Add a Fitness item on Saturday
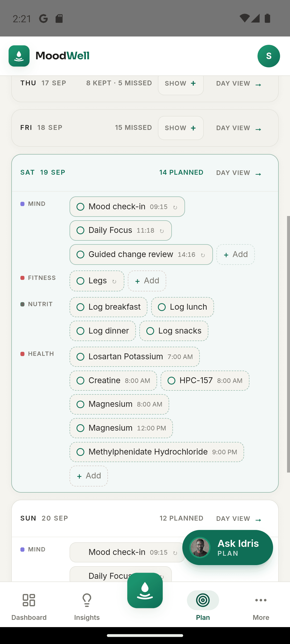290x644 pixels. tap(147, 281)
